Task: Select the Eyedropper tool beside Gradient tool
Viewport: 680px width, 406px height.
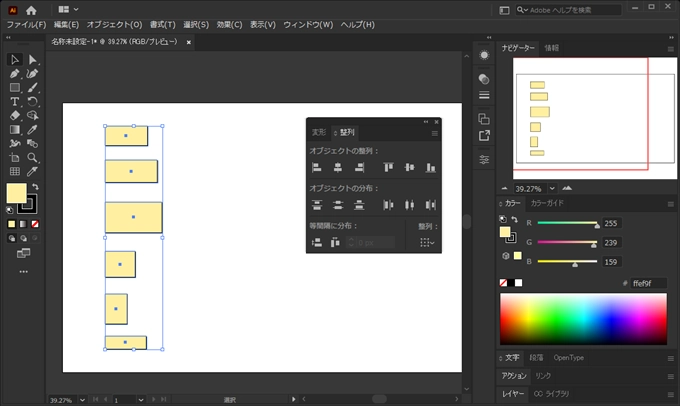Action: 32,130
